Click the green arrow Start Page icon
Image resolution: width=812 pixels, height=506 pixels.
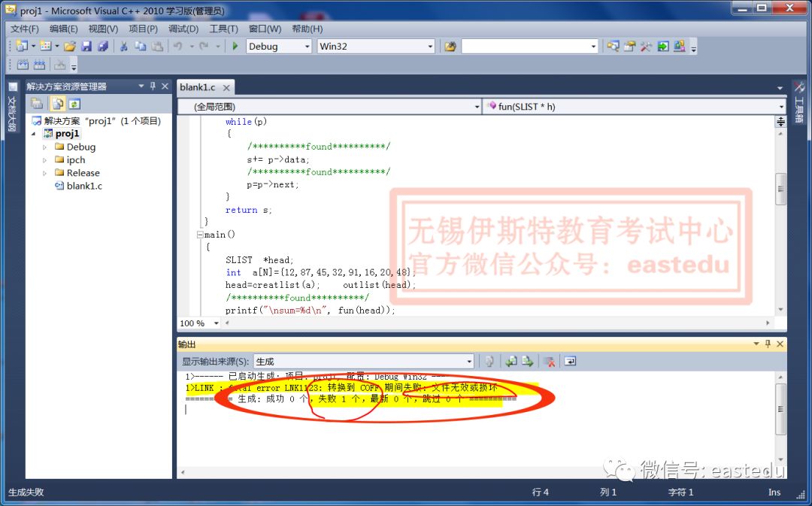pyautogui.click(x=663, y=47)
